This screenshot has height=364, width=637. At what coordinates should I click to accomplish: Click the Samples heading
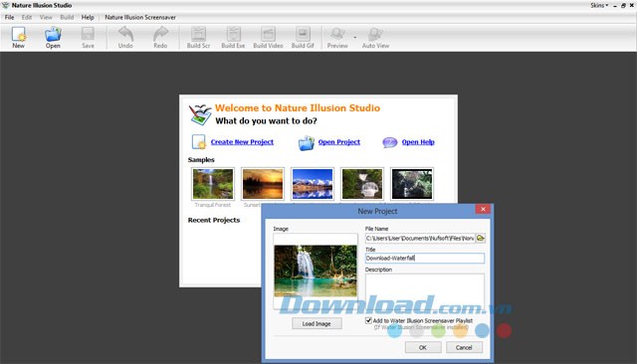point(201,160)
